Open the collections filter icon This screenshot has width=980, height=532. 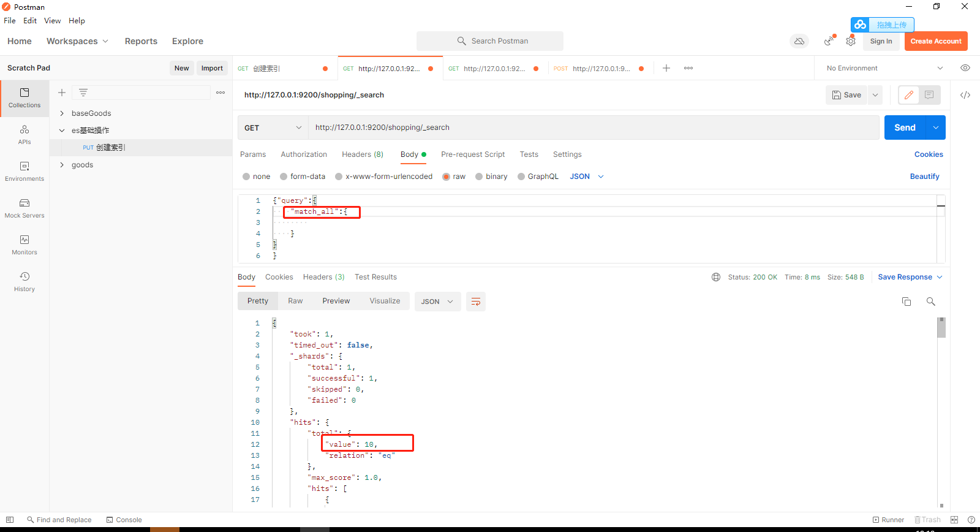(83, 93)
